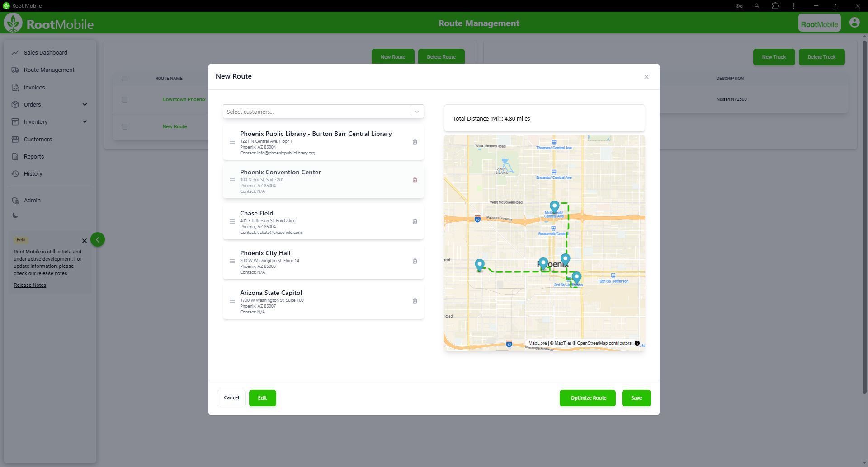Click New Route button behind dialog
The image size is (868, 467).
point(393,57)
